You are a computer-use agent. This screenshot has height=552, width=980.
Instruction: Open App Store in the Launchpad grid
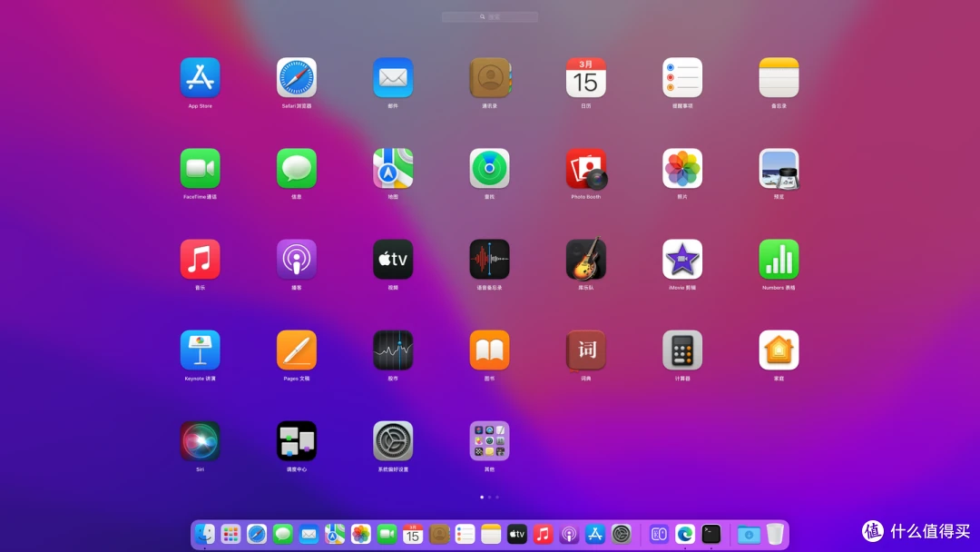[x=200, y=77]
